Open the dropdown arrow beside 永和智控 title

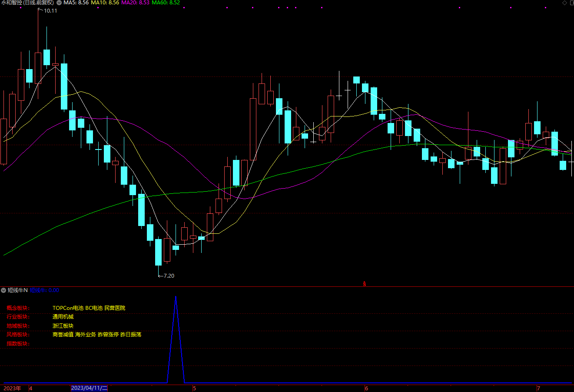[59, 3]
